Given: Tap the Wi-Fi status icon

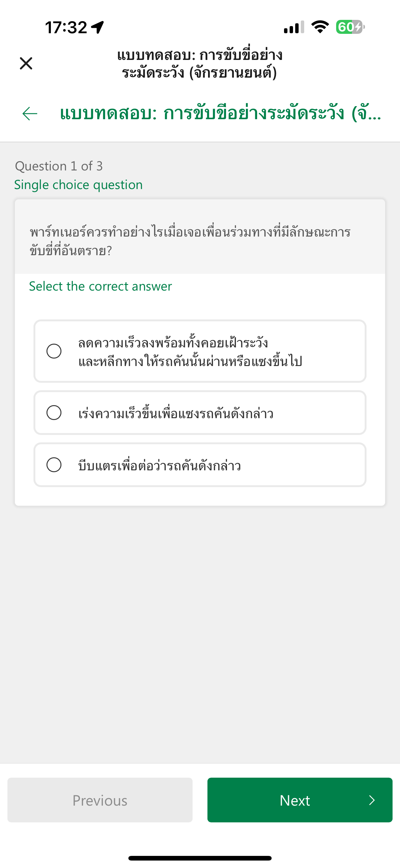Looking at the screenshot, I should click(320, 27).
